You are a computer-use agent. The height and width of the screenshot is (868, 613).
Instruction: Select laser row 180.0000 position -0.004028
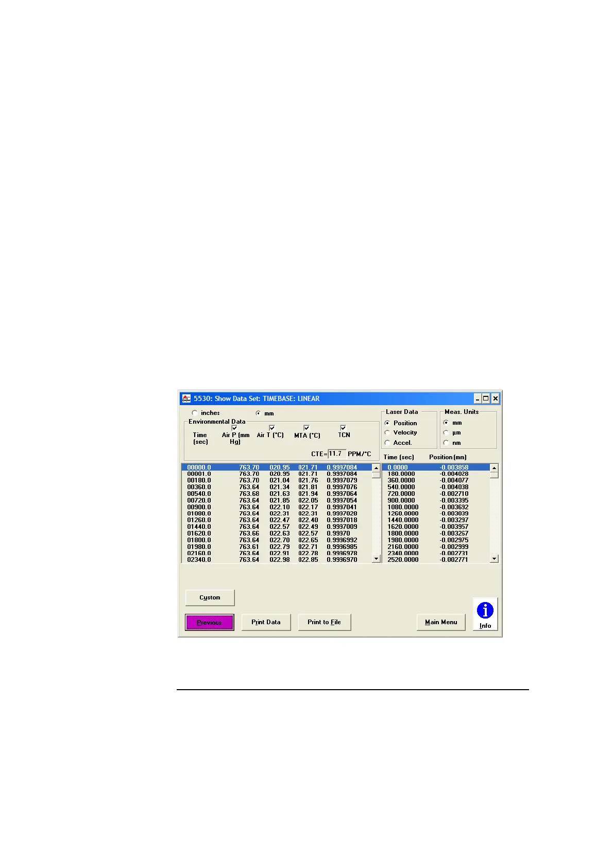point(436,474)
